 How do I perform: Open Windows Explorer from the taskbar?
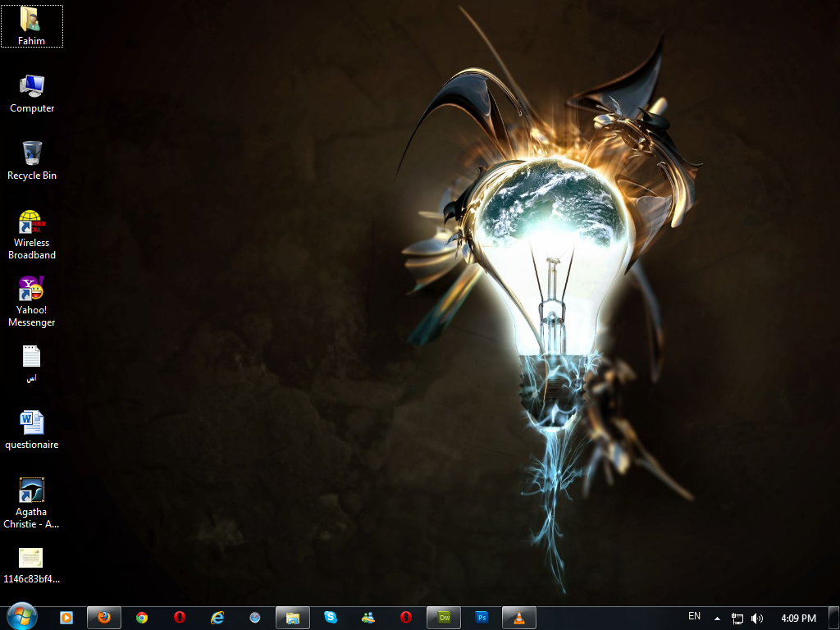pyautogui.click(x=293, y=618)
